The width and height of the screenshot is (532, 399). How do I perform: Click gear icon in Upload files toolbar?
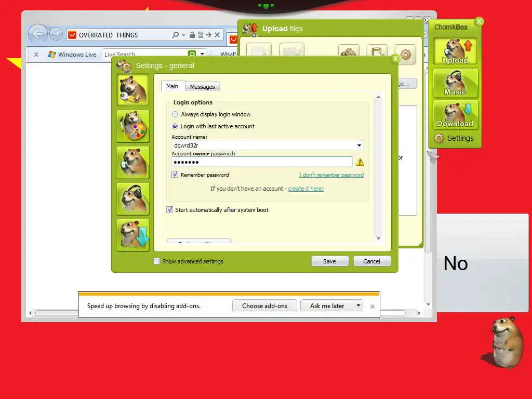click(405, 54)
